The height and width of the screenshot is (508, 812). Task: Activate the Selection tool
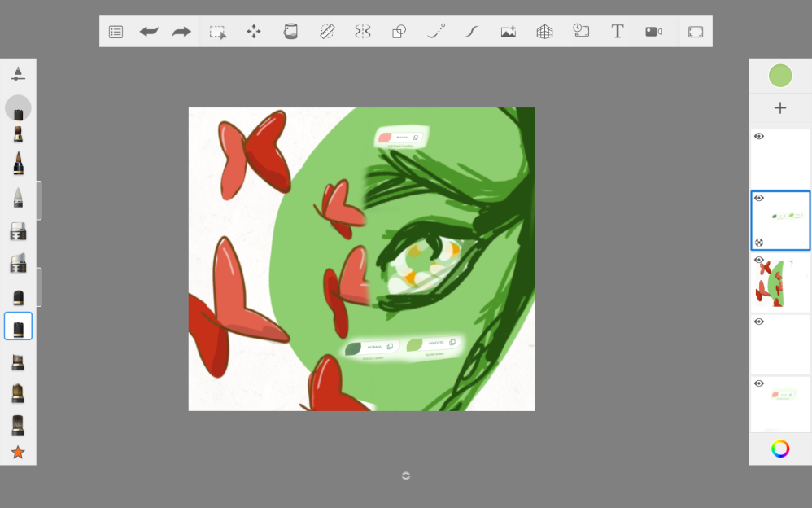point(218,32)
